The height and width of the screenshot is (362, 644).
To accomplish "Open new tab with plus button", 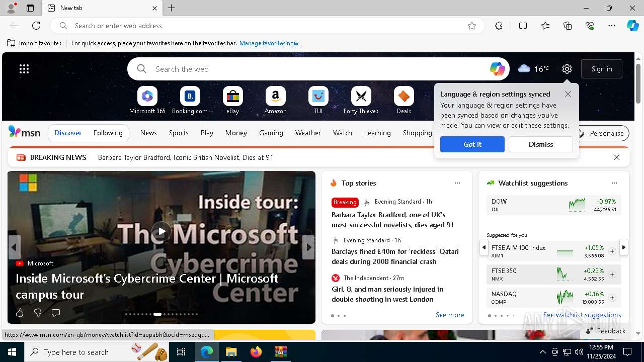I will click(x=172, y=8).
